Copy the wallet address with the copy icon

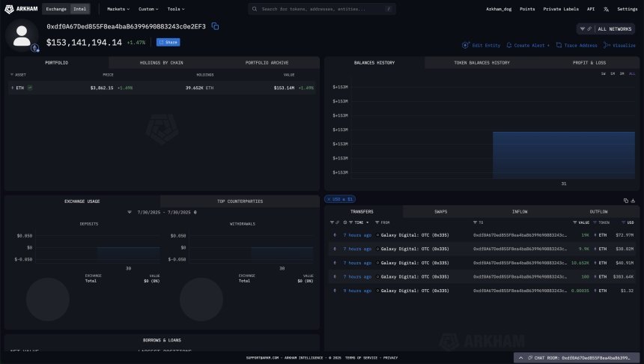point(215,26)
